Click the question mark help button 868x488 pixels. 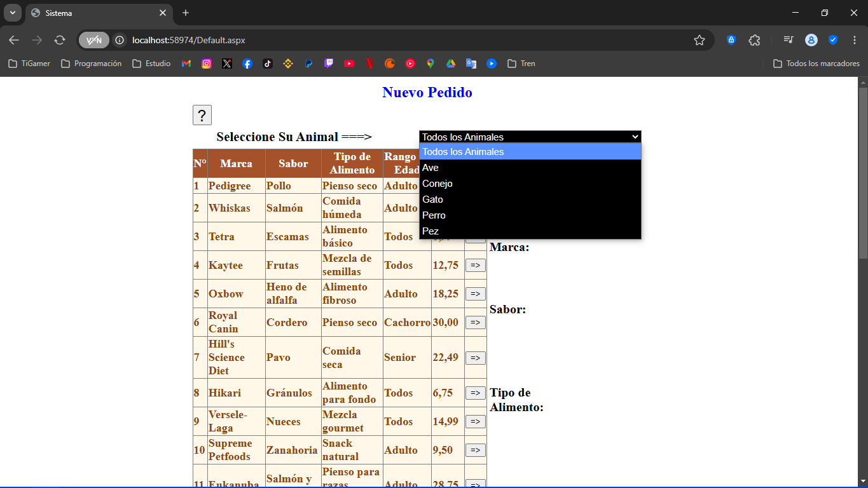point(202,115)
